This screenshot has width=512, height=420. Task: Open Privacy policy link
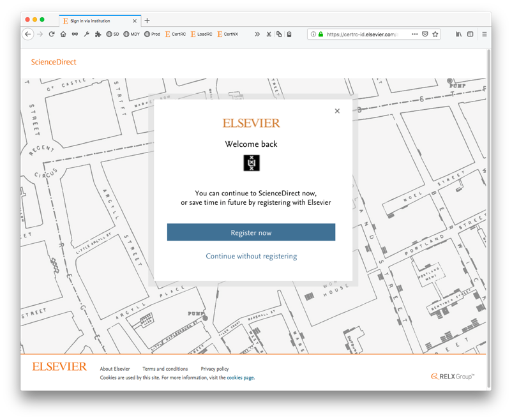tap(215, 369)
